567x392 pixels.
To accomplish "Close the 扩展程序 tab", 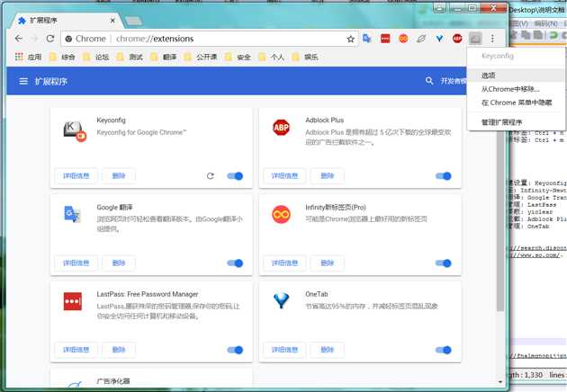I will (x=112, y=21).
